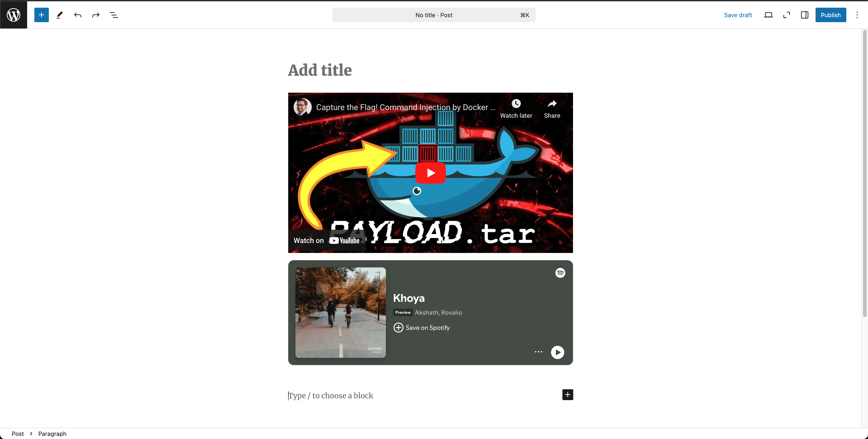This screenshot has width=868, height=439.
Task: Select the Tools pencil icon
Action: click(x=60, y=15)
